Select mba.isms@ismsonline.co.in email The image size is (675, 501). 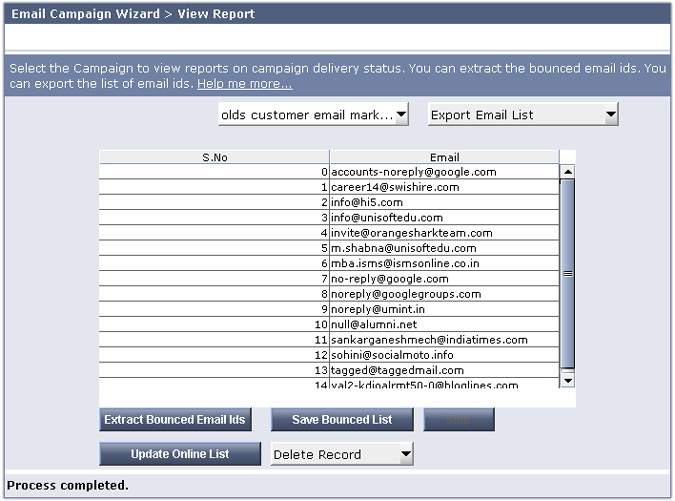point(445,263)
